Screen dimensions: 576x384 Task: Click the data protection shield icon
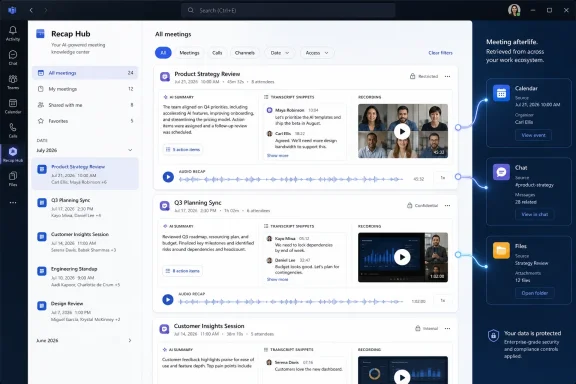click(493, 335)
